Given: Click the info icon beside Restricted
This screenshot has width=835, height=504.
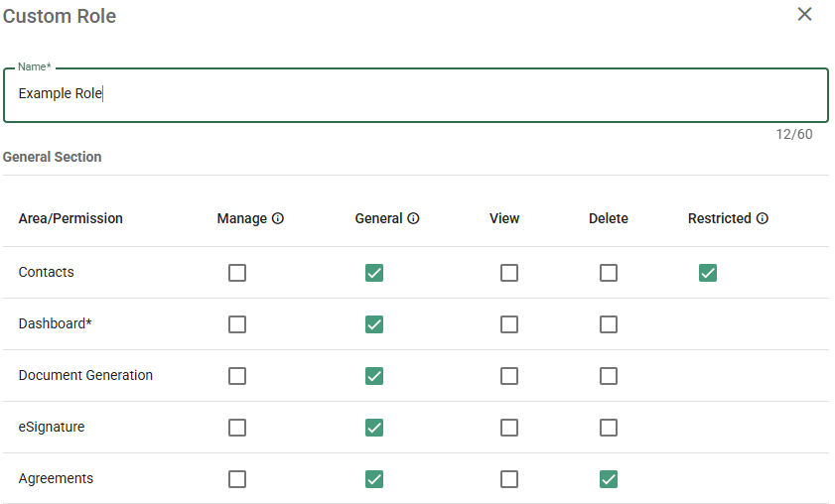Looking at the screenshot, I should (x=762, y=219).
